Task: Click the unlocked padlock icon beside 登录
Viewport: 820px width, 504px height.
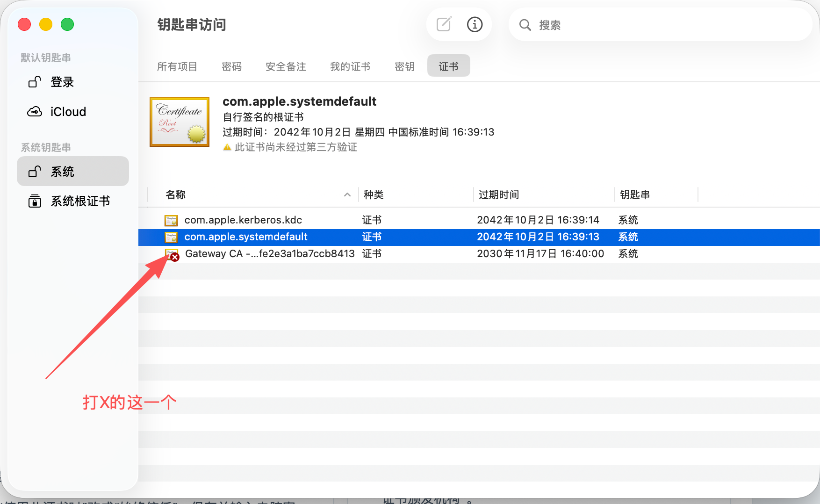Action: click(x=35, y=82)
